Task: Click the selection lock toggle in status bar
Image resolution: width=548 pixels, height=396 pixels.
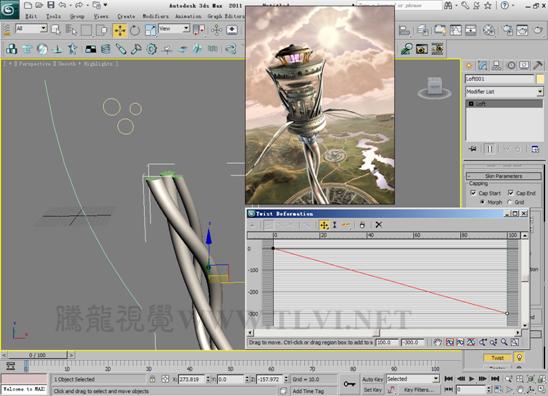Action: 152,379
